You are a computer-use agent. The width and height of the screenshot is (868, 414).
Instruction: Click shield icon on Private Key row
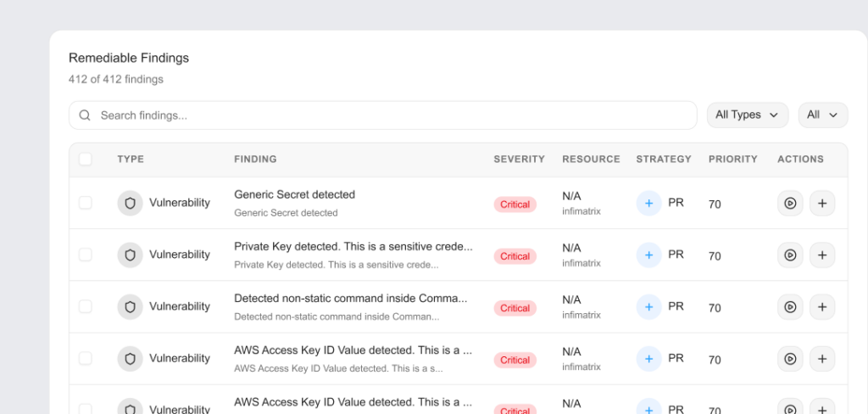click(130, 255)
